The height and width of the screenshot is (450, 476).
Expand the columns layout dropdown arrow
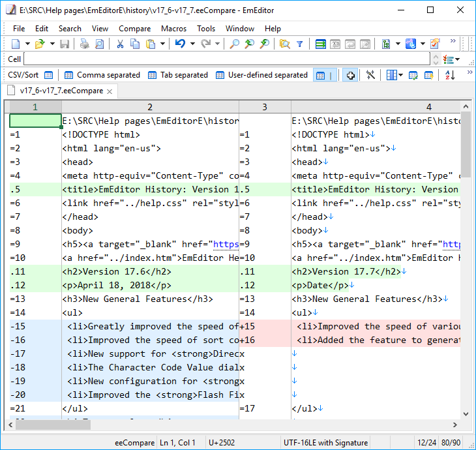point(401,75)
